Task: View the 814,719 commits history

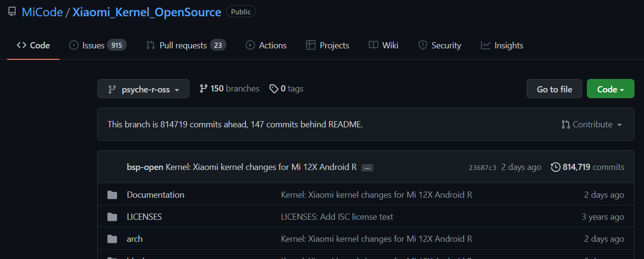Action: (x=587, y=167)
